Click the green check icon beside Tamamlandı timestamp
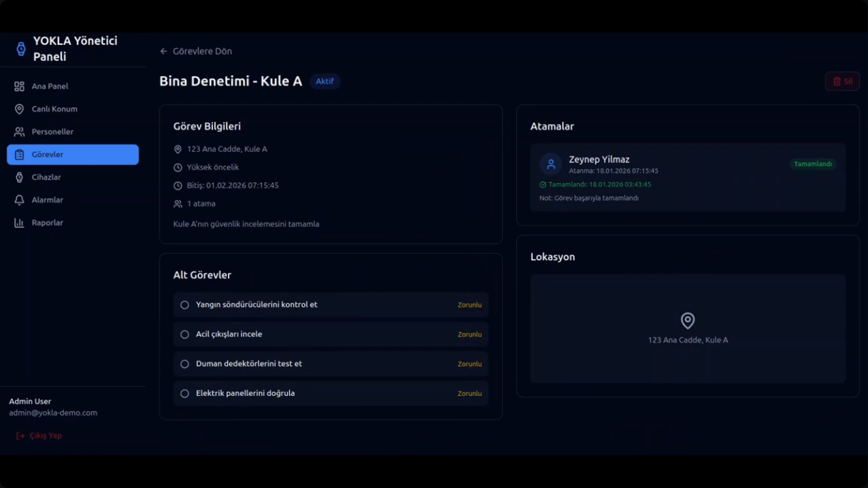 coord(543,185)
